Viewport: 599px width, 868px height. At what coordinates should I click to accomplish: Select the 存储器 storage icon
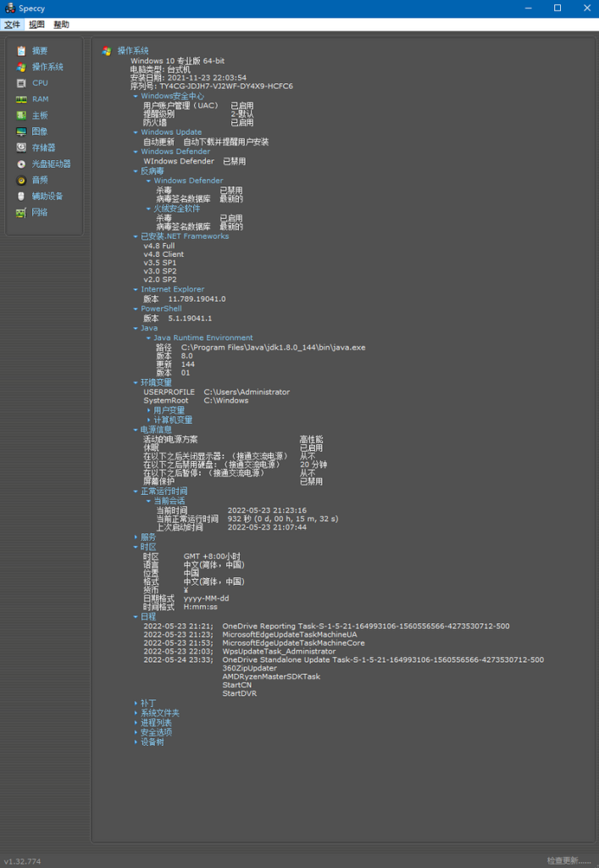pyautogui.click(x=21, y=147)
